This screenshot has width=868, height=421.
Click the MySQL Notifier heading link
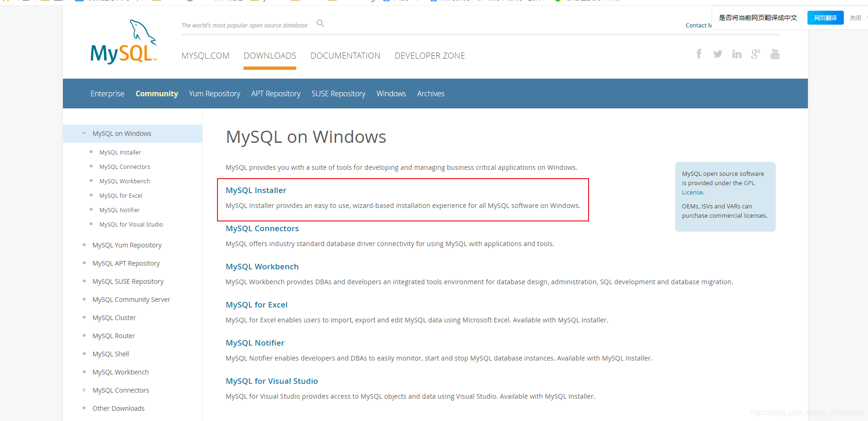coord(255,343)
